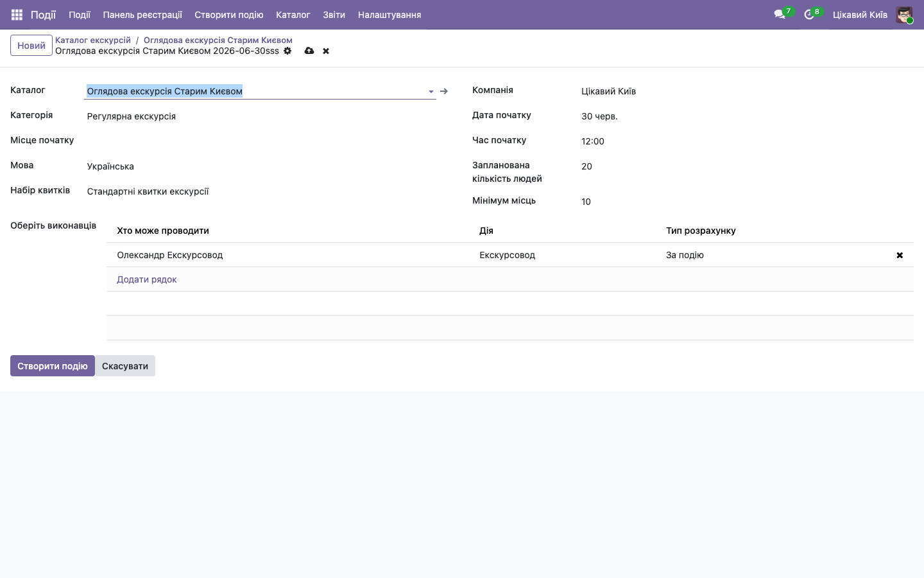Viewport: 924px width, 578px height.
Task: Open the Панель реєстрації menu
Action: [x=142, y=15]
